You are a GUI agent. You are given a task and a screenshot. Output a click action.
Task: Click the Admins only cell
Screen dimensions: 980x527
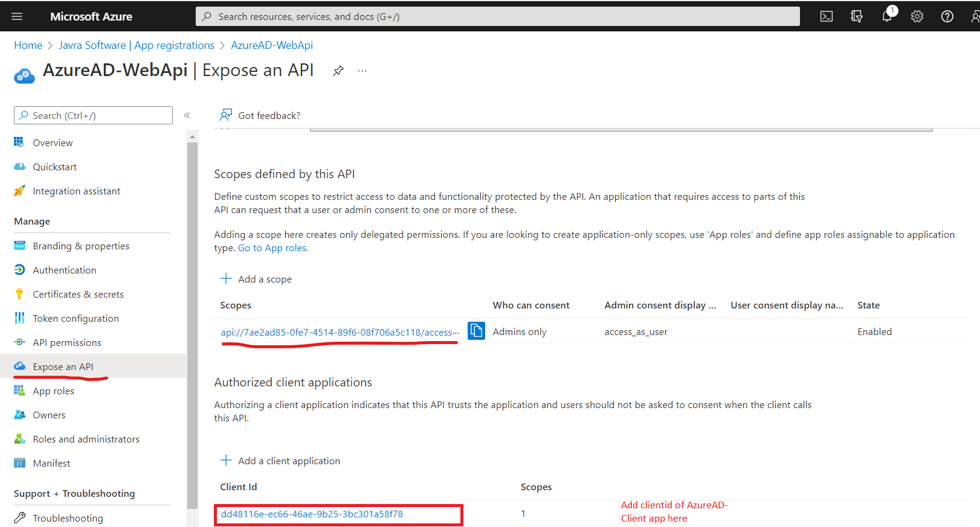click(x=520, y=331)
